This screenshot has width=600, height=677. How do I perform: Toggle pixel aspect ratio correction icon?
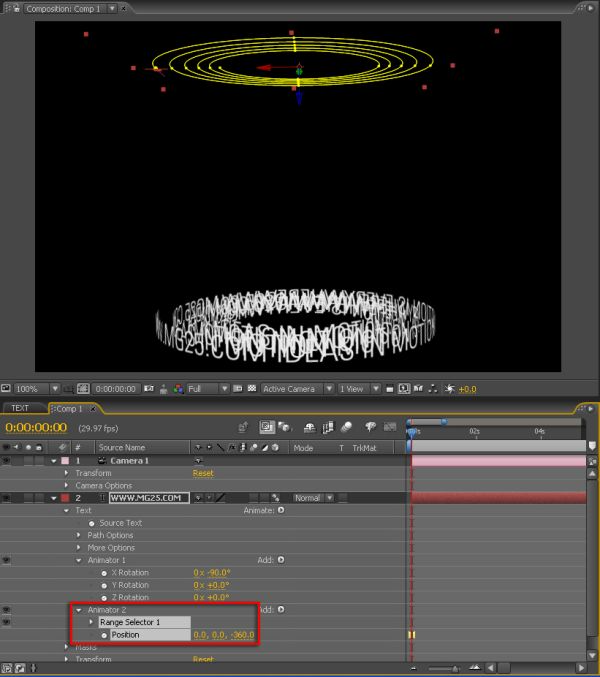(389, 389)
